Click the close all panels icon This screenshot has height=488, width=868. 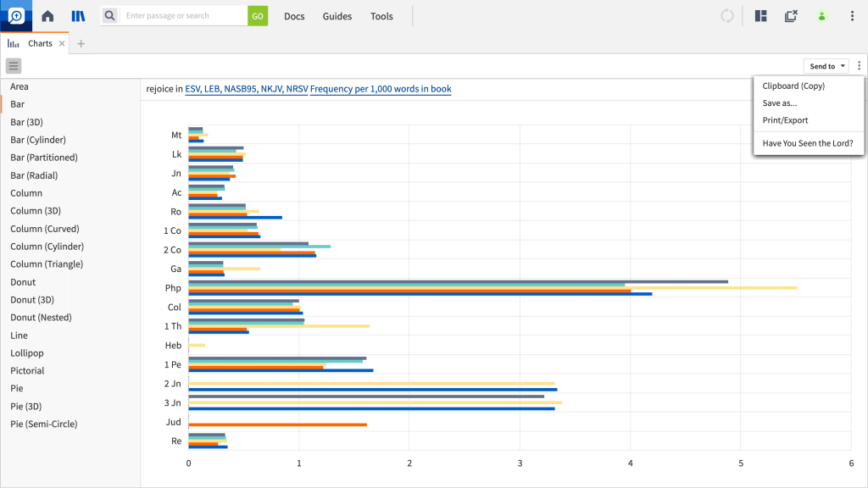791,16
